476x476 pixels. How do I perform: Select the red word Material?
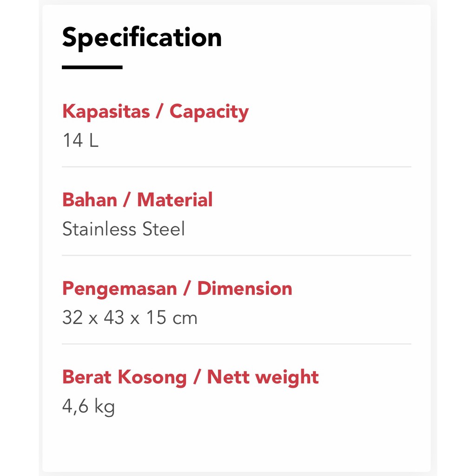175,200
